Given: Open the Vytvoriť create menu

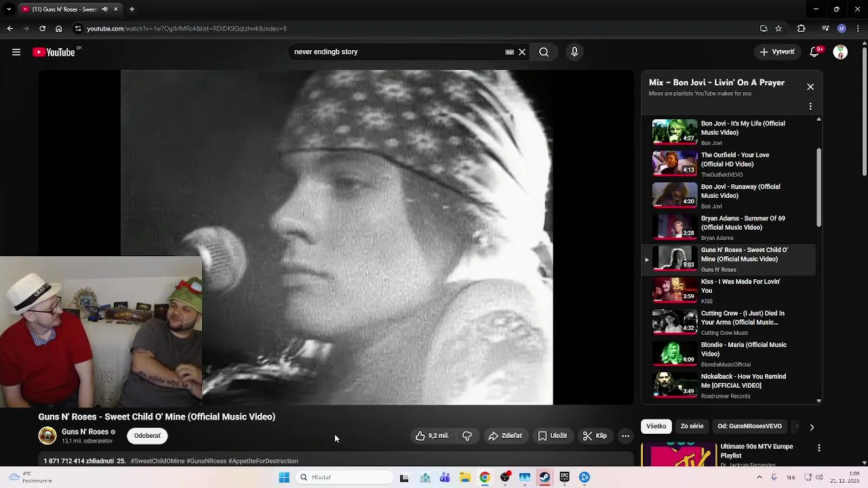Looking at the screenshot, I should point(777,52).
